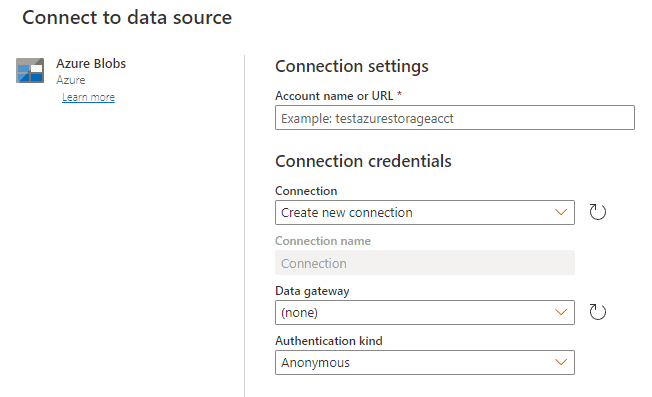Viewport: 652px width, 397px height.
Task: Focus the Account name or URL field
Action: (454, 118)
